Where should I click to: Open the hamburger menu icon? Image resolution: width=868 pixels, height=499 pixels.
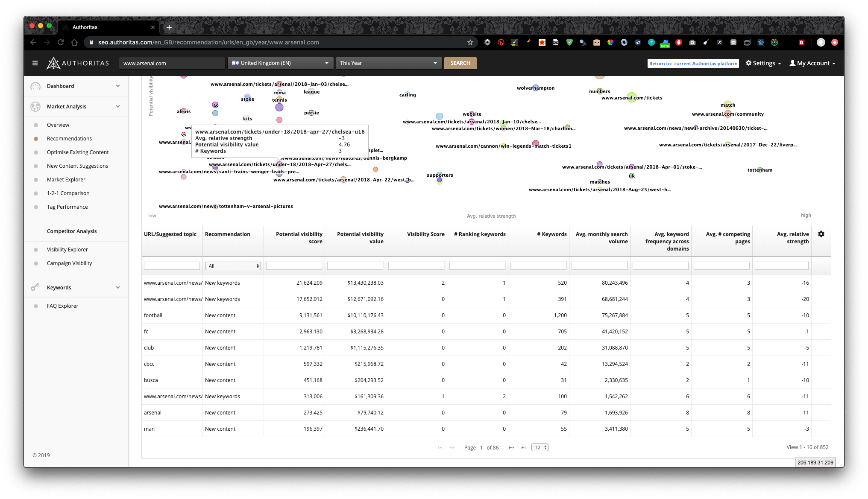[x=35, y=63]
